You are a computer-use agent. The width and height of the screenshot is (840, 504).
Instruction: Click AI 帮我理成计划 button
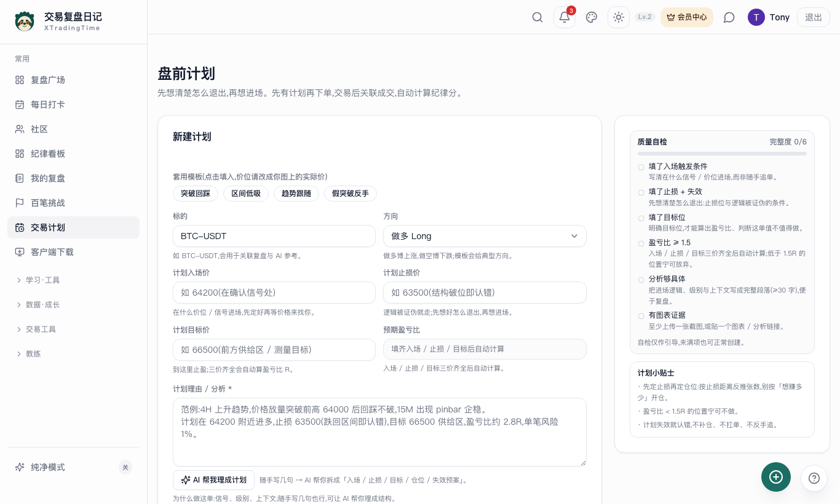tap(213, 480)
